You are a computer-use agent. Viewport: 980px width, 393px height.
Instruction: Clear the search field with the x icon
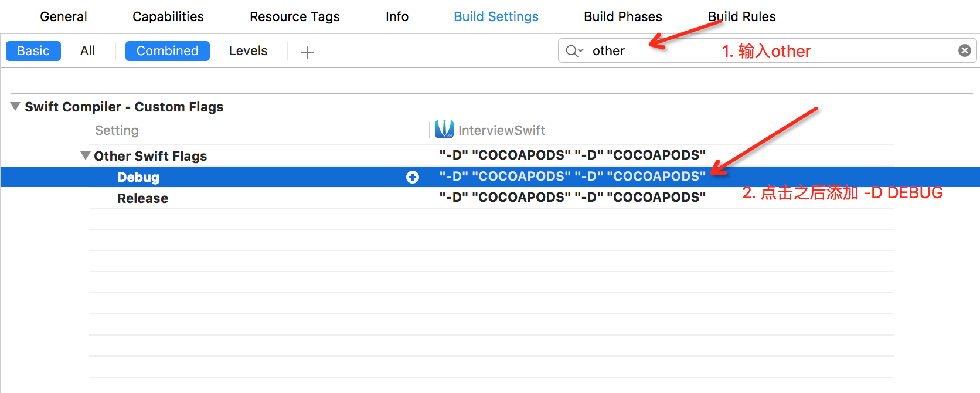tap(964, 50)
